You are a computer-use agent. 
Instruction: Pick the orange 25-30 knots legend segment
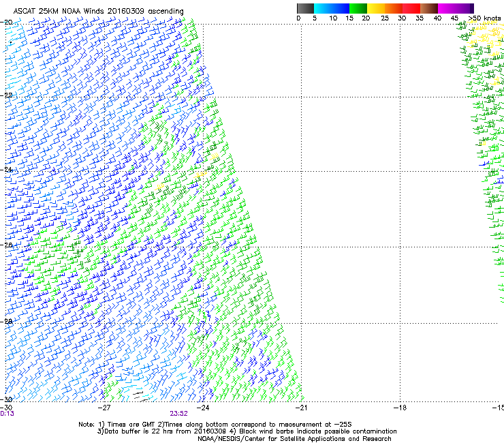pos(394,8)
